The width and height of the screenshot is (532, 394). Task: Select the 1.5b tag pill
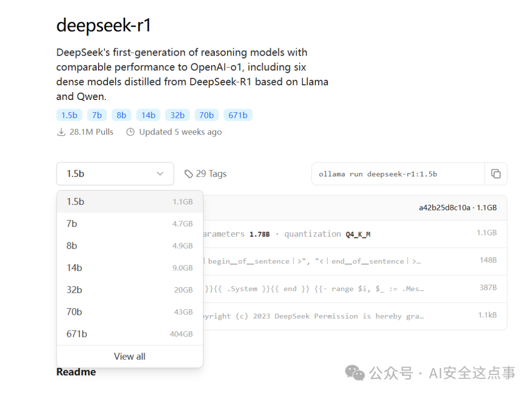coord(69,115)
